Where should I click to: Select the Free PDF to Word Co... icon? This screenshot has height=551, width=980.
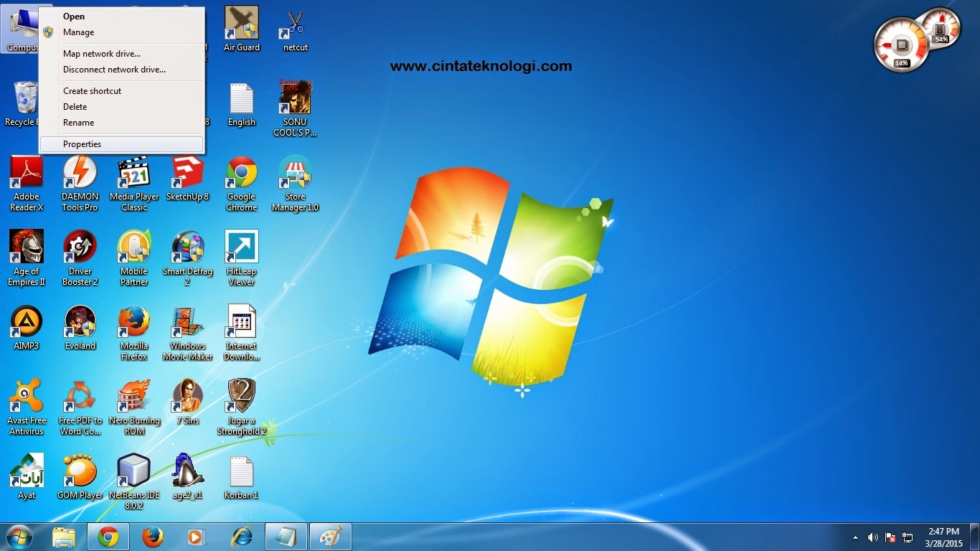click(80, 408)
